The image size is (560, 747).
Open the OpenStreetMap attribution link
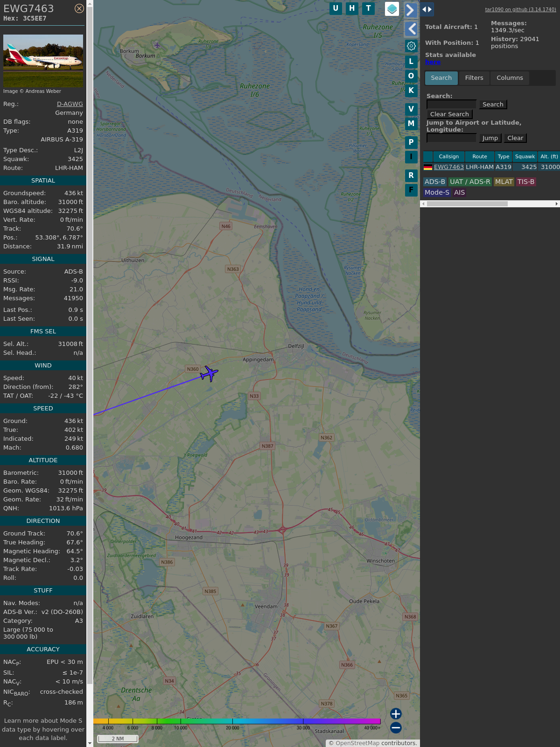357,743
